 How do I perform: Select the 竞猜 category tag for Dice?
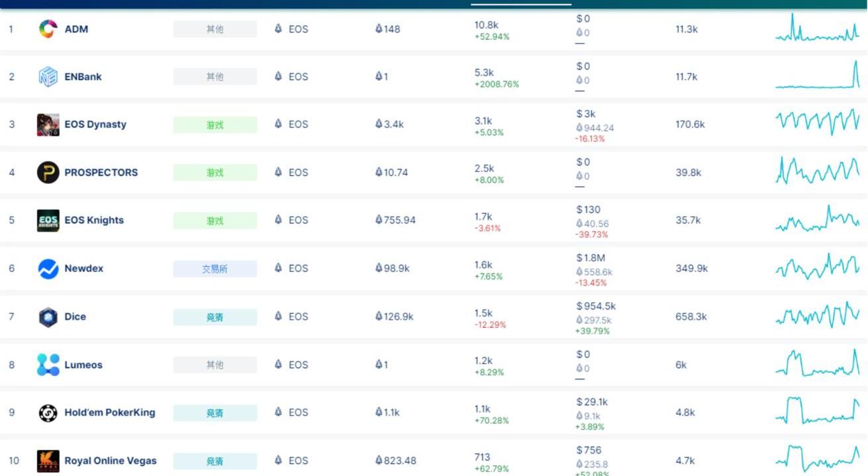[215, 317]
